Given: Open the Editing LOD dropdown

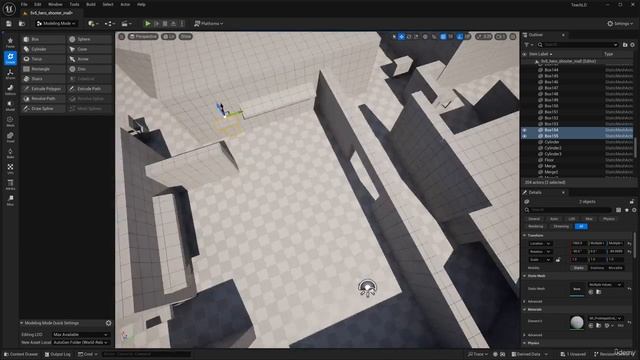Looking at the screenshot, I should point(81,335).
